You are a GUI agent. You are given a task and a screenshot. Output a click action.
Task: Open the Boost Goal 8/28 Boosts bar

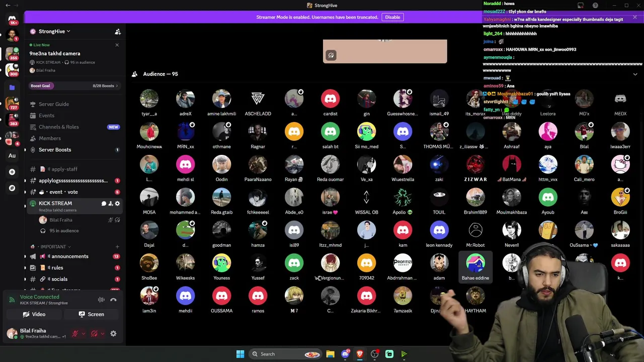(x=74, y=86)
